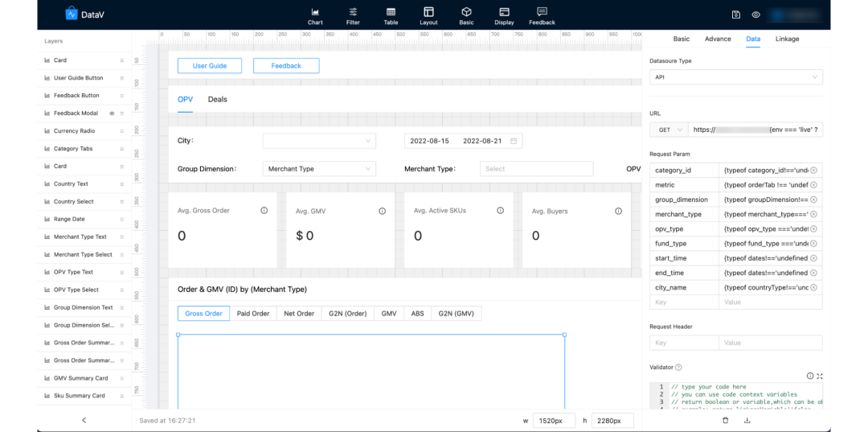868x432 pixels.
Task: Open the Chart components menu
Action: [x=315, y=16]
